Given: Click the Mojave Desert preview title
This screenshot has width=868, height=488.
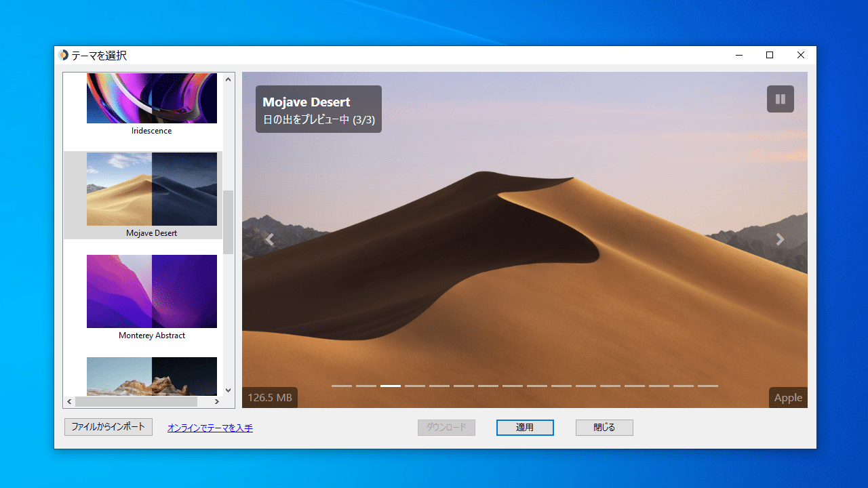Looking at the screenshot, I should click(x=307, y=102).
